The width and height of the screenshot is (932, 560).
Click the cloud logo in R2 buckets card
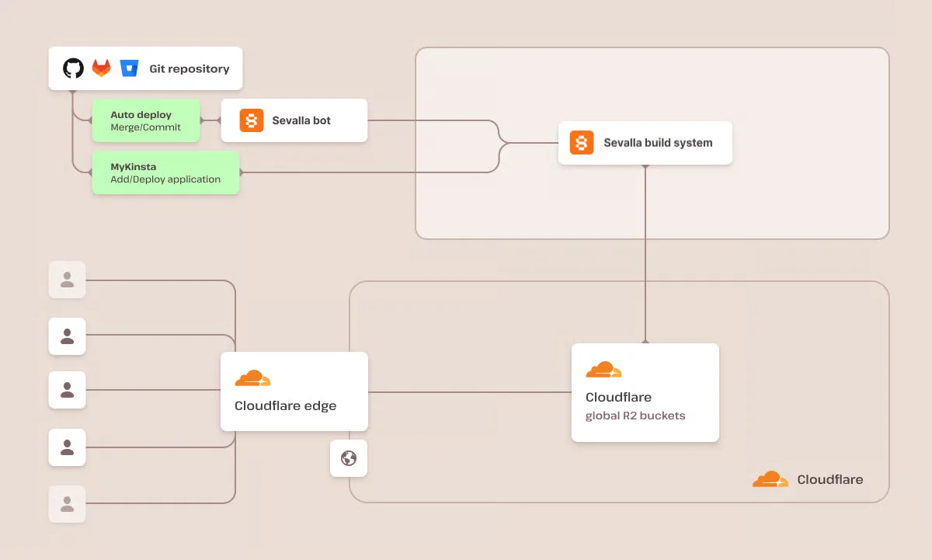pos(603,370)
